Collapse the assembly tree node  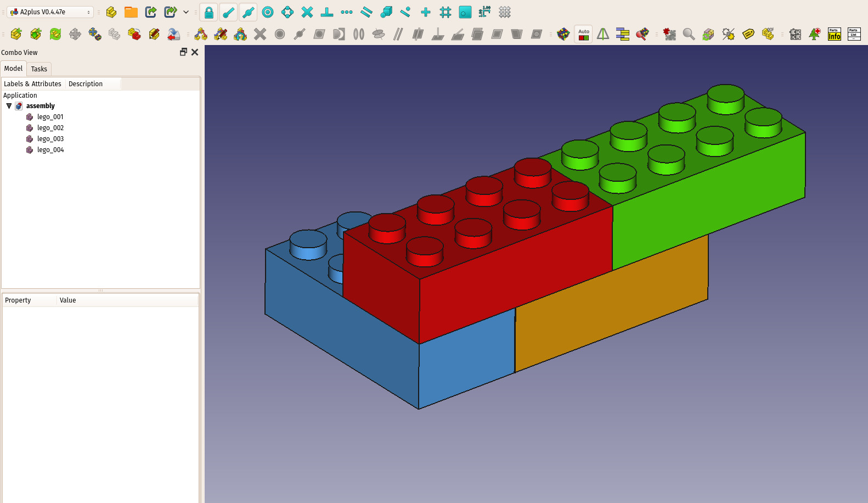click(9, 106)
